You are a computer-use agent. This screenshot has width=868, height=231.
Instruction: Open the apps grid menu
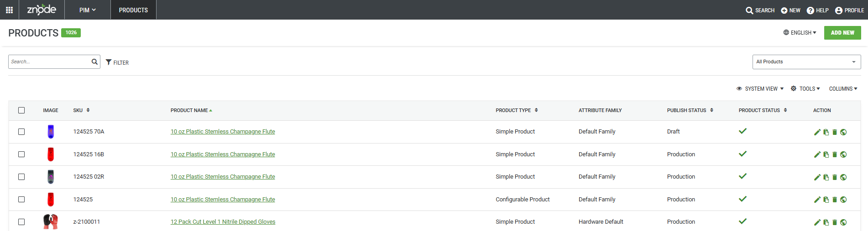point(9,10)
